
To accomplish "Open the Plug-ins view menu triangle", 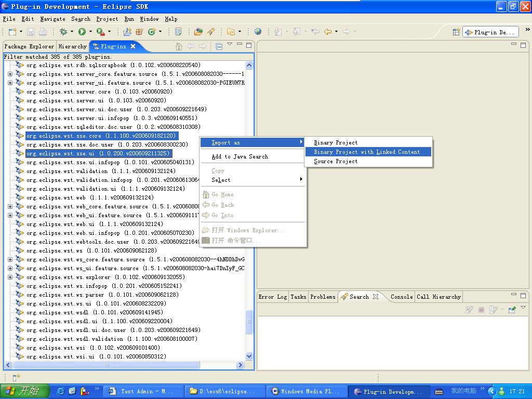I will coord(230,44).
